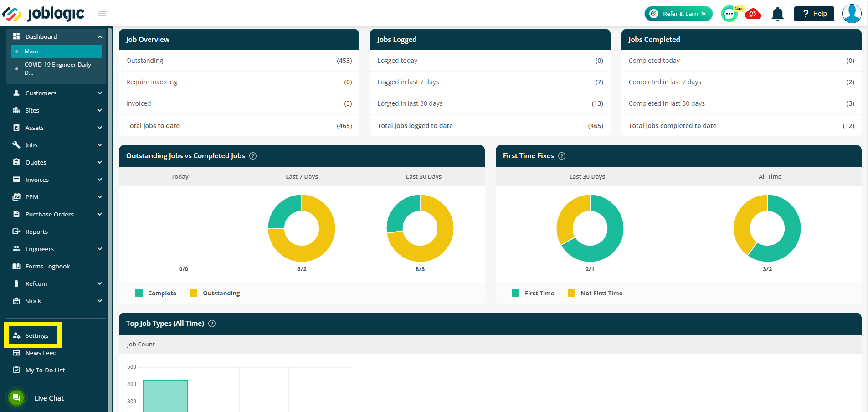This screenshot has height=412, width=868.
Task: Expand the Stock menu chevron
Action: (100, 301)
